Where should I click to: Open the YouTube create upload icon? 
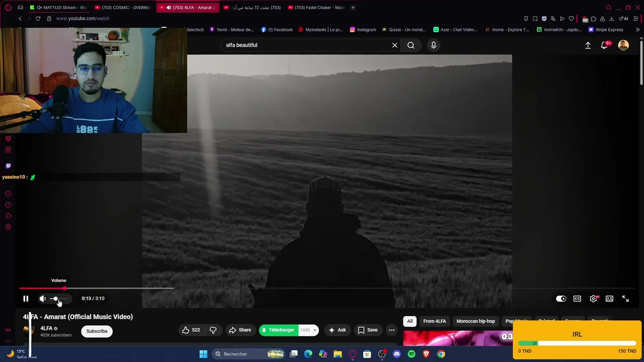[588, 45]
